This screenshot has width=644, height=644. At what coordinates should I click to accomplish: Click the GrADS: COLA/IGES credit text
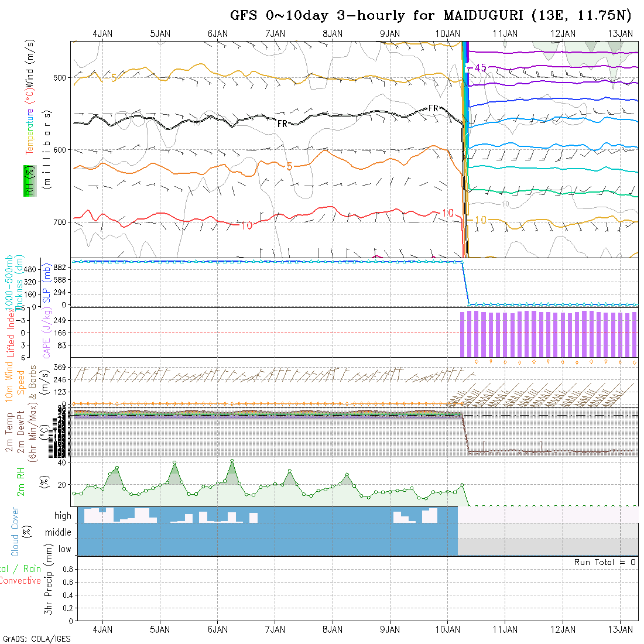36,639
